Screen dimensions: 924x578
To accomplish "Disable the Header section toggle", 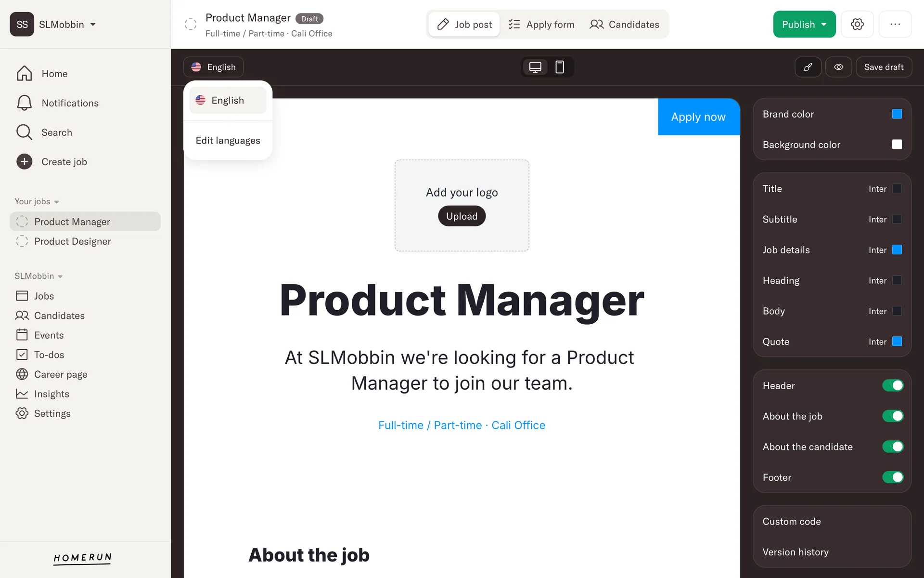I will (x=893, y=385).
